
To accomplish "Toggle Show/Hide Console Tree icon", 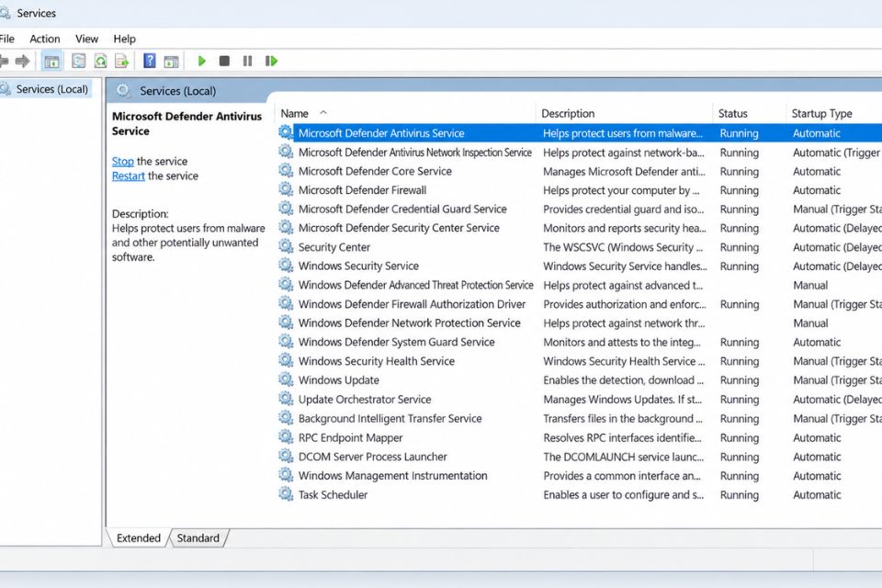I will coord(51,61).
